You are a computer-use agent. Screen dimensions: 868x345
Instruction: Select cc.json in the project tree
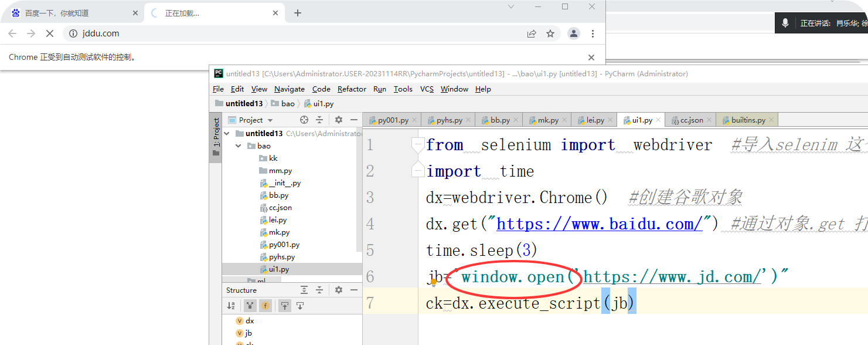(275, 208)
